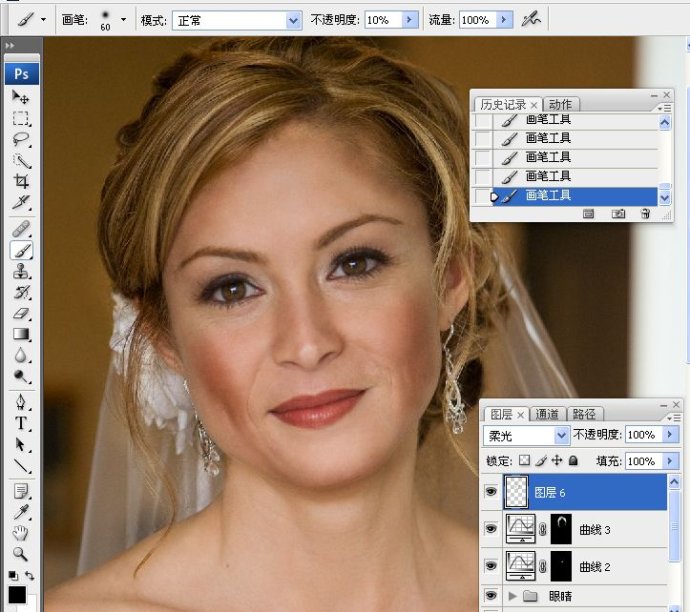Hide the 曲线 2 adjustment layer
The image size is (690, 612).
(x=491, y=566)
